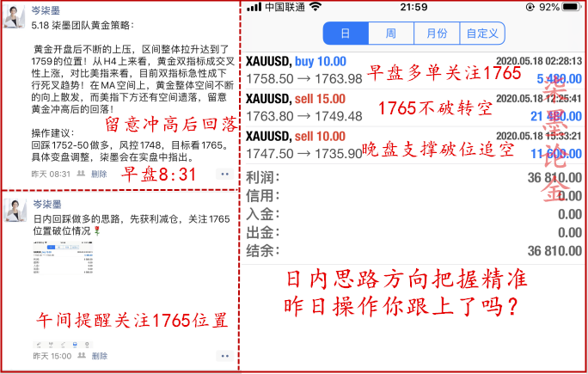Viewport: 588px width, 374px height.
Task: Open the 自定义 custom period tab
Action: click(482, 34)
